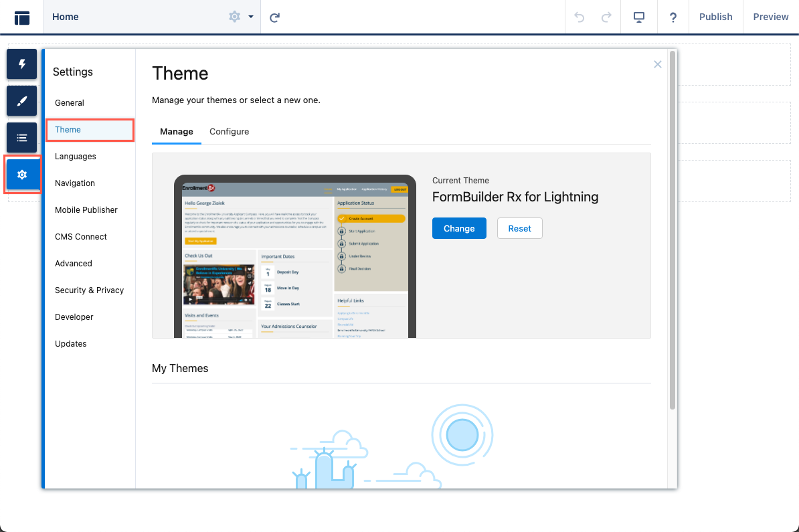Click the page properties gear icon

point(234,17)
